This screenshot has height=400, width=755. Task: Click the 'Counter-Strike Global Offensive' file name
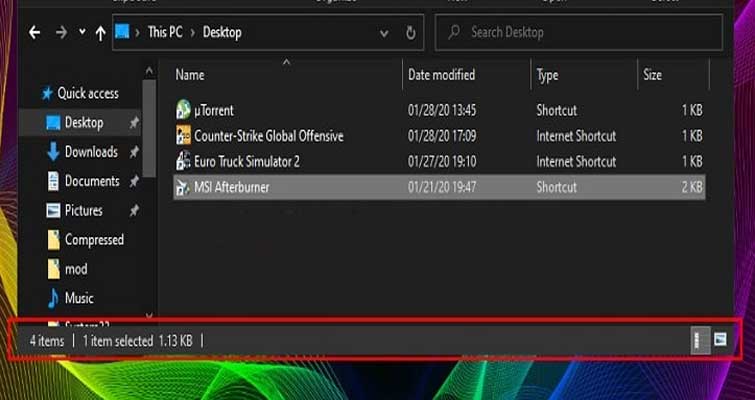pyautogui.click(x=269, y=136)
